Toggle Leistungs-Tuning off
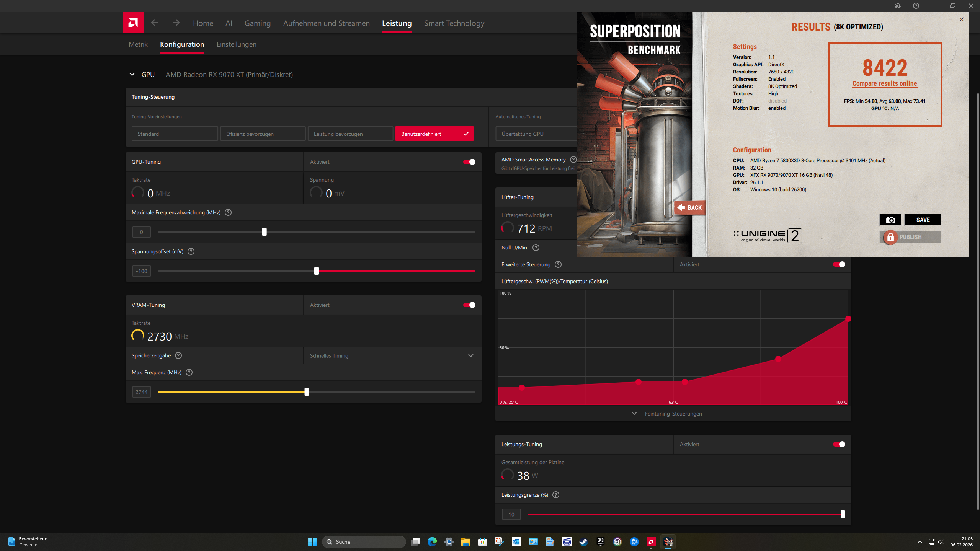The image size is (980, 551). point(839,444)
